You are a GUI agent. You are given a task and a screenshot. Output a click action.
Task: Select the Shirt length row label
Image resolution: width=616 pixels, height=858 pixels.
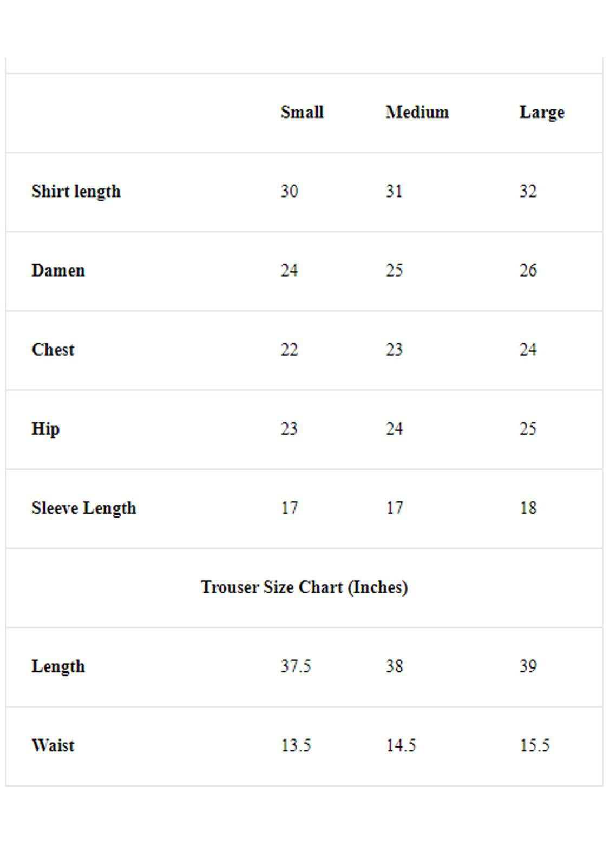pyautogui.click(x=76, y=191)
